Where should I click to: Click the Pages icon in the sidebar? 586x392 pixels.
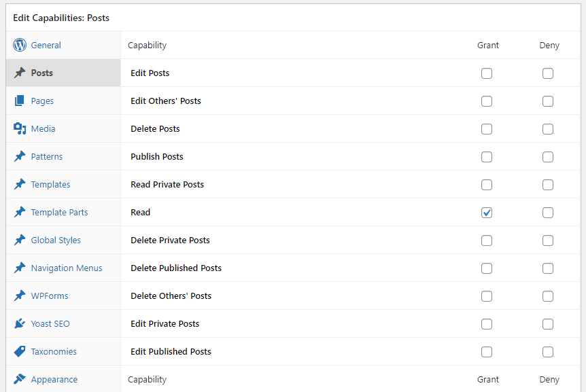point(20,101)
